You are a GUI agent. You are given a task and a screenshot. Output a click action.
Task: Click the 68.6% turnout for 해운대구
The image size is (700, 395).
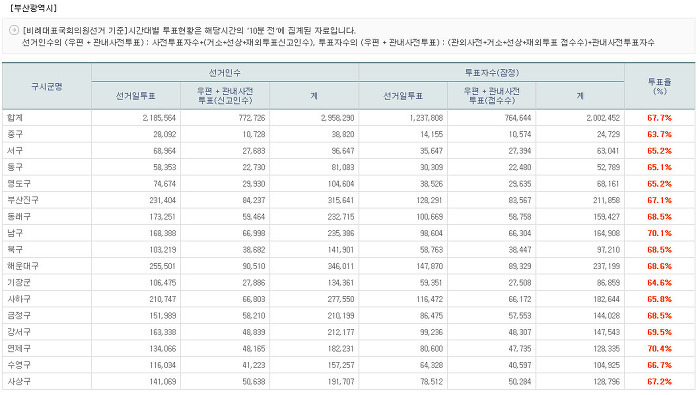pos(659,266)
